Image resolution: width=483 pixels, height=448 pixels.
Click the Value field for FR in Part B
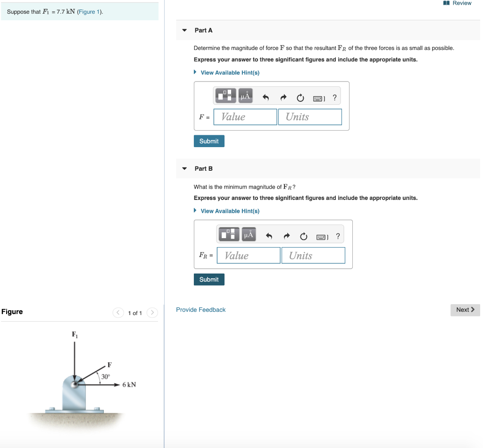pos(248,255)
